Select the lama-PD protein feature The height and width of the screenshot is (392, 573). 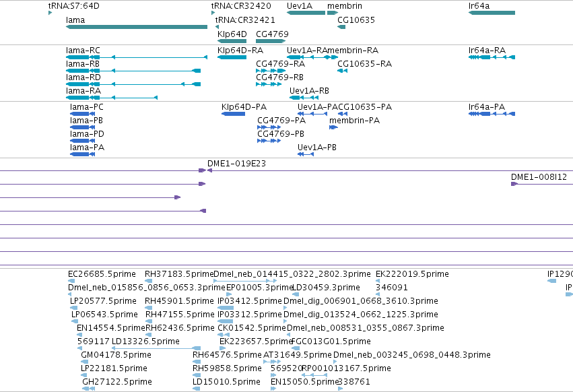coord(83,141)
